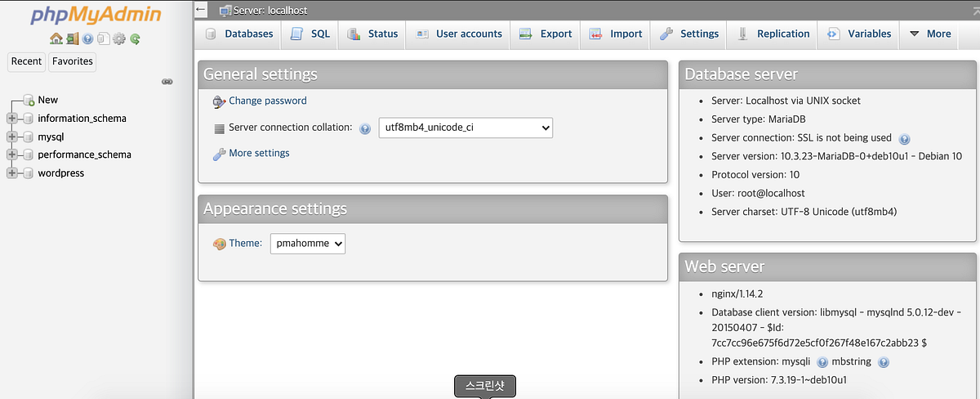Image resolution: width=980 pixels, height=399 pixels.
Task: Select performance_schema database in tree
Action: pos(84,155)
